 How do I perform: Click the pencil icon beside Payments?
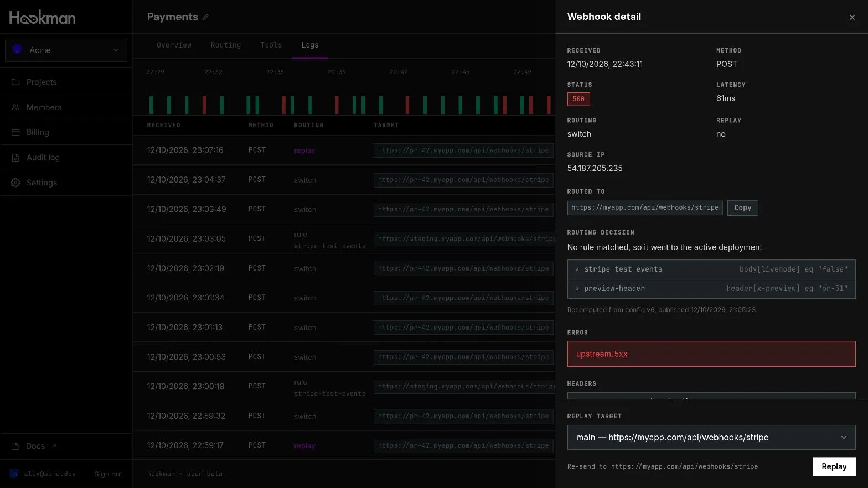point(205,17)
